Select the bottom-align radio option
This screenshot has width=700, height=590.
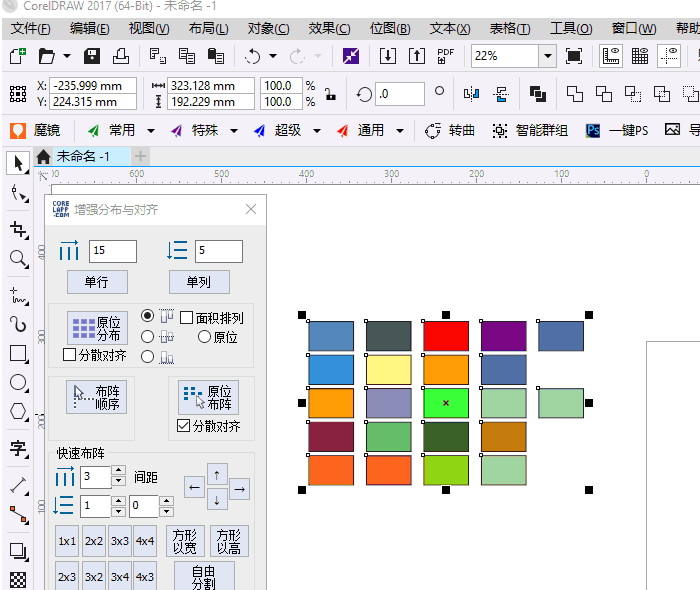point(147,357)
